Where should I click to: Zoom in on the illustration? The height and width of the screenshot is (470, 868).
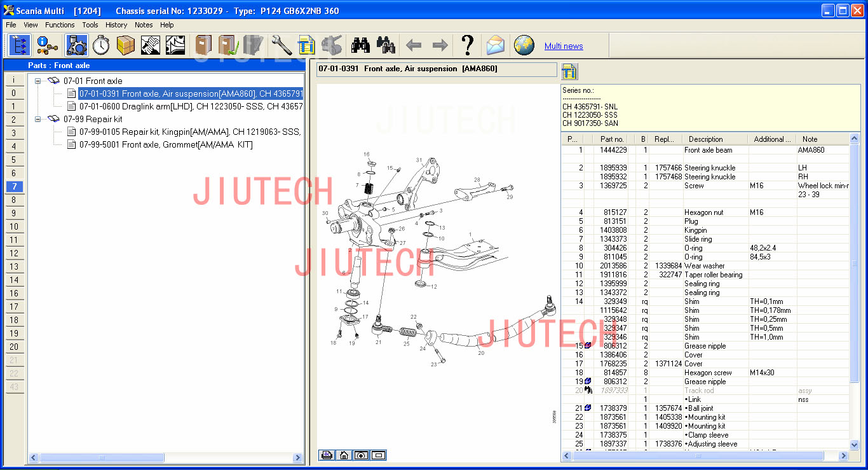[361, 455]
